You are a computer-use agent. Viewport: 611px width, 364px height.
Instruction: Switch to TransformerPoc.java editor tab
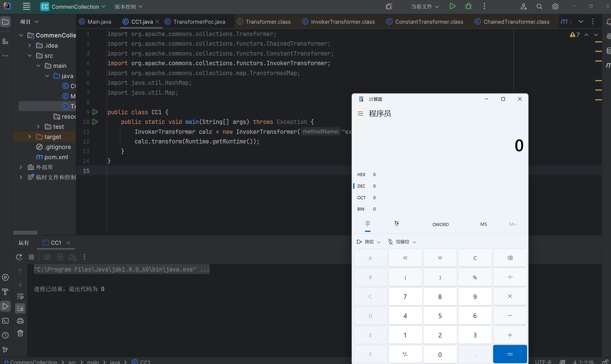(199, 22)
